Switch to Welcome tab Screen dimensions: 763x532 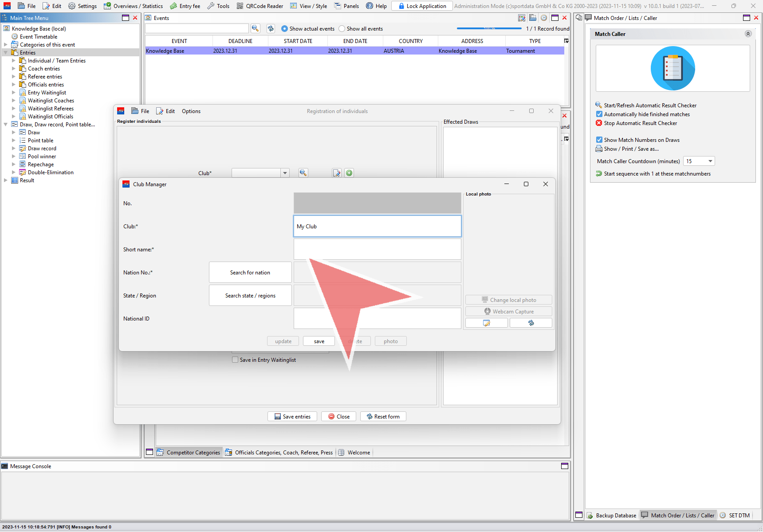click(x=354, y=453)
